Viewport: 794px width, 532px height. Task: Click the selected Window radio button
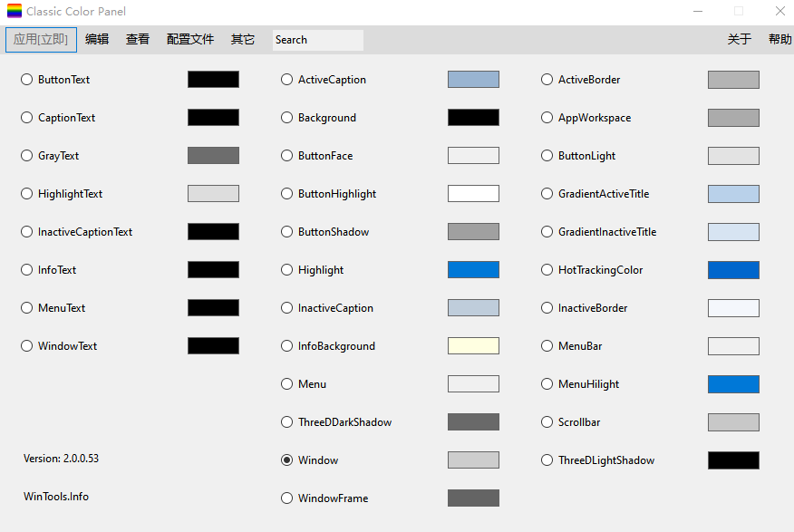point(286,460)
